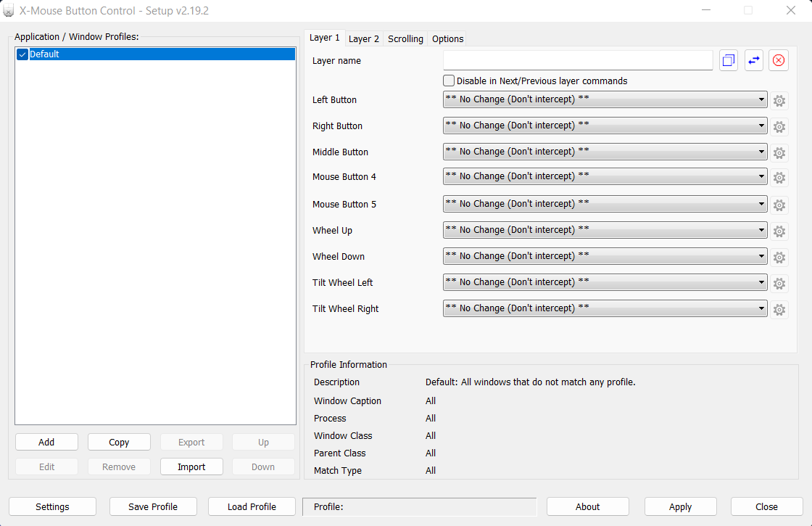This screenshot has width=812, height=526.
Task: Expand the Middle Button action dropdown
Action: 605,152
